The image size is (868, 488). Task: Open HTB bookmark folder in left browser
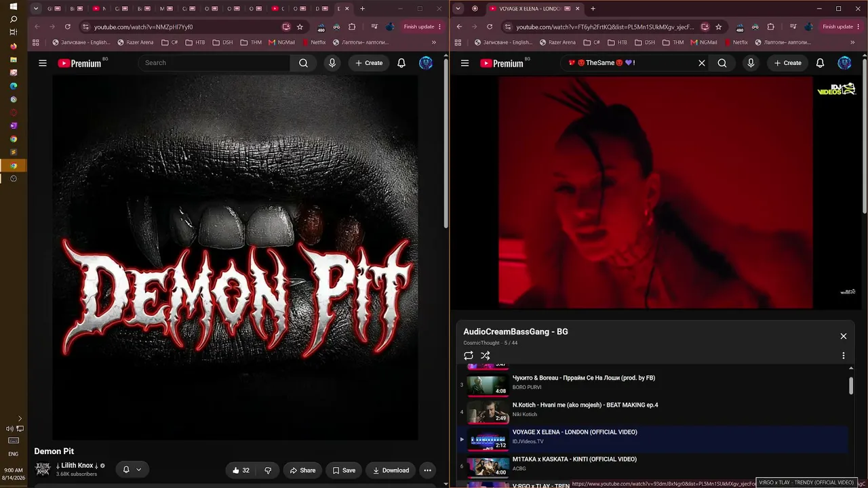pyautogui.click(x=195, y=42)
